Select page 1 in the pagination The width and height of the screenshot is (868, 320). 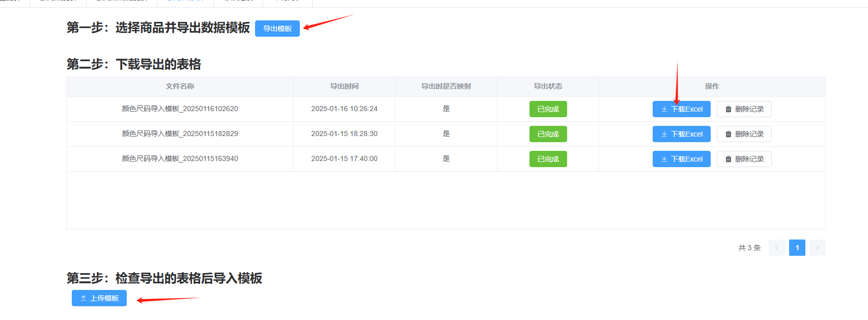tap(797, 248)
